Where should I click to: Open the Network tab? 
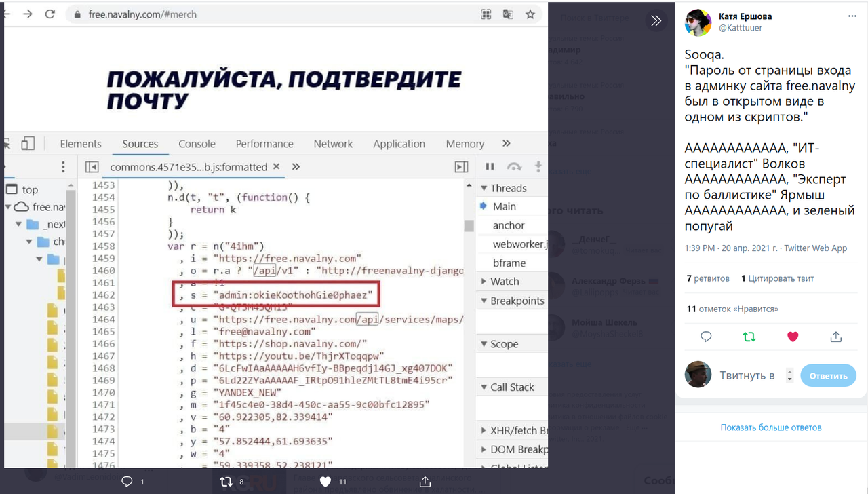point(333,144)
